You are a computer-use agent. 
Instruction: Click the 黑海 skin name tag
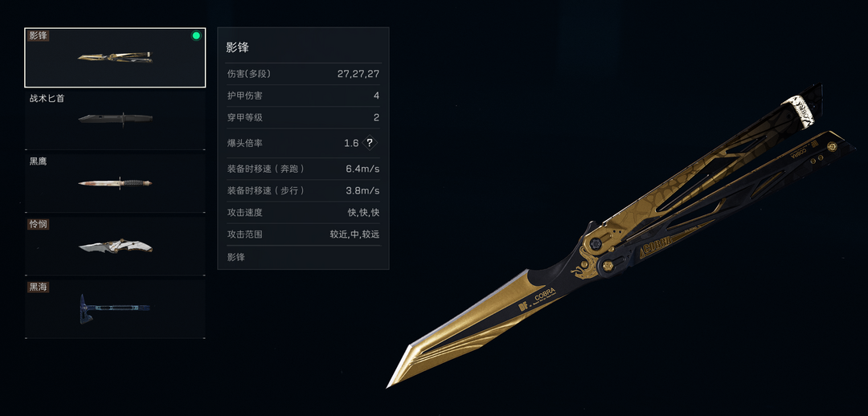pos(39,288)
